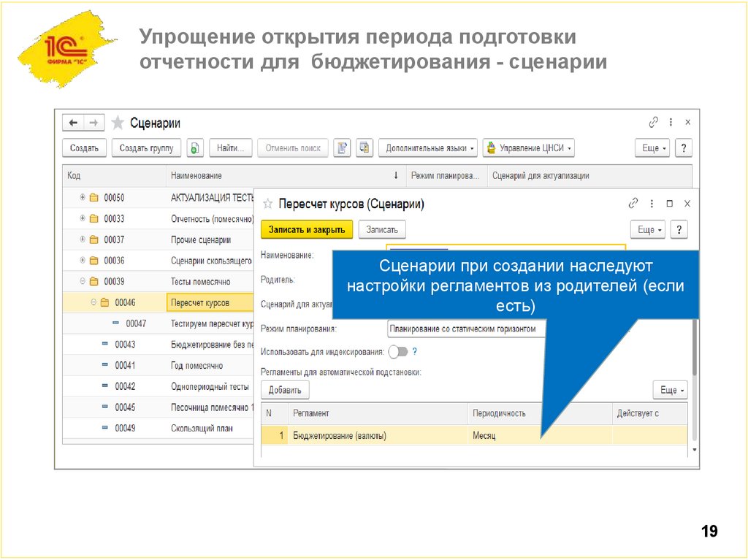Copy link icon in Пересчет курсов dialog

(633, 203)
